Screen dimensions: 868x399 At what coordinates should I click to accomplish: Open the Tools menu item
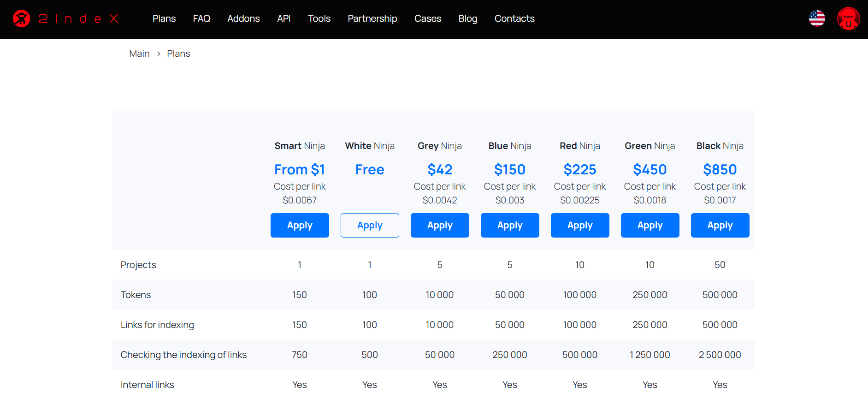[x=319, y=18]
